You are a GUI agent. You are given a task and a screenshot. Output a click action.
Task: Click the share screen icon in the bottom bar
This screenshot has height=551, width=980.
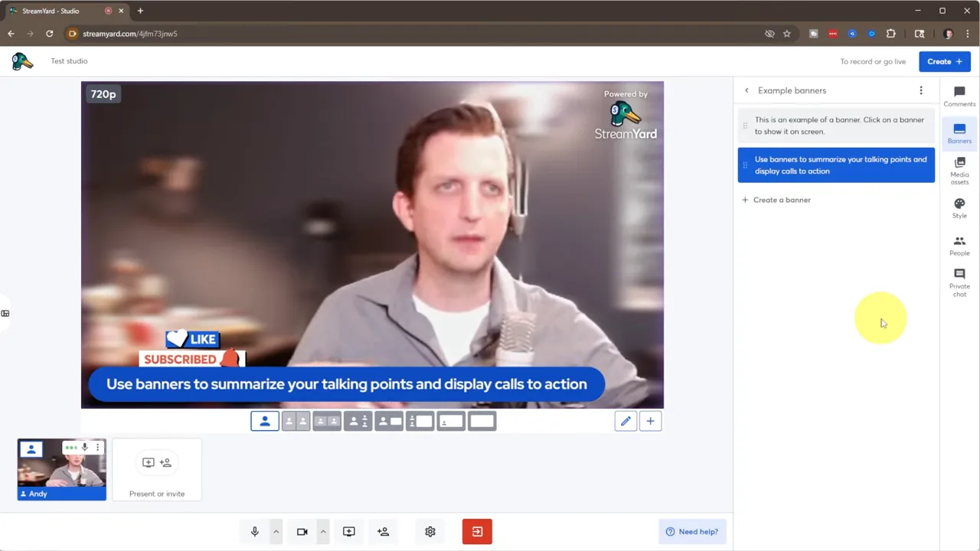[348, 531]
